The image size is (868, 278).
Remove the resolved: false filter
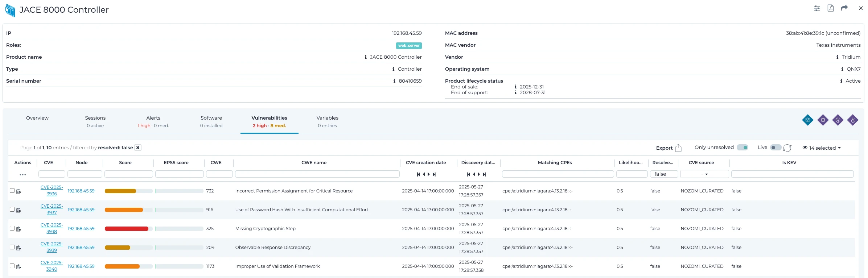(x=138, y=148)
